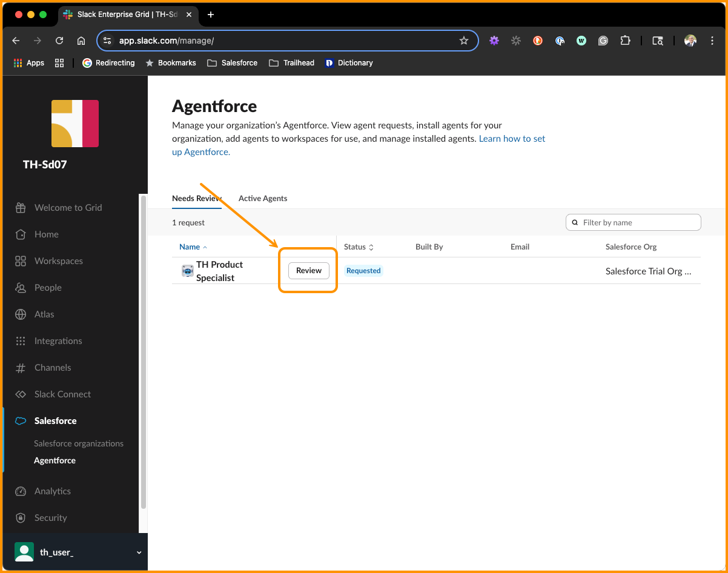Open the Trailhead bookmarks folder

click(x=292, y=62)
